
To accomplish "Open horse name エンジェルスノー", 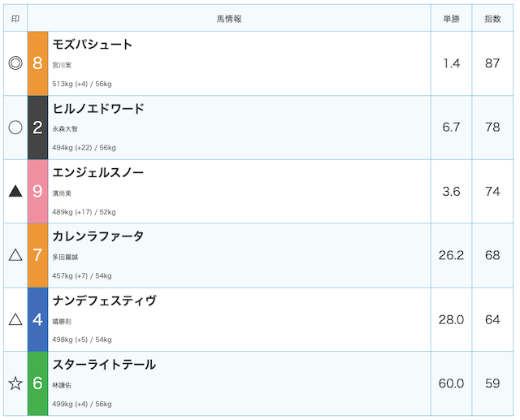I will [97, 172].
